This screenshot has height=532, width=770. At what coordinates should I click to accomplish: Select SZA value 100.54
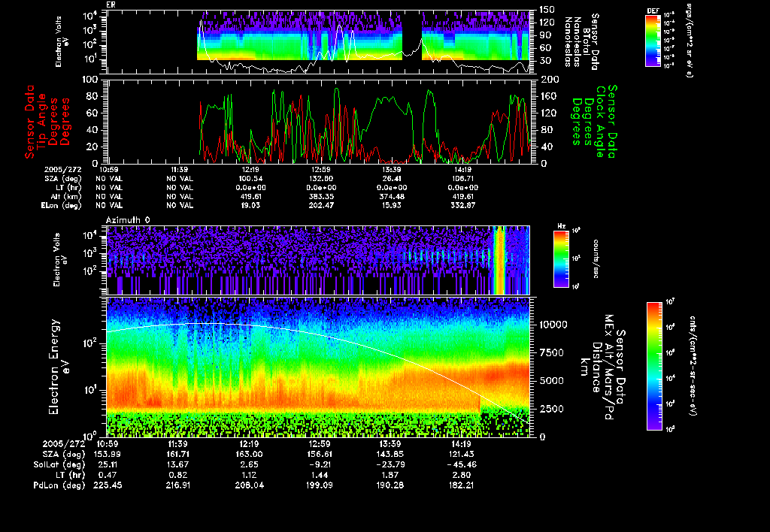pyautogui.click(x=250, y=179)
